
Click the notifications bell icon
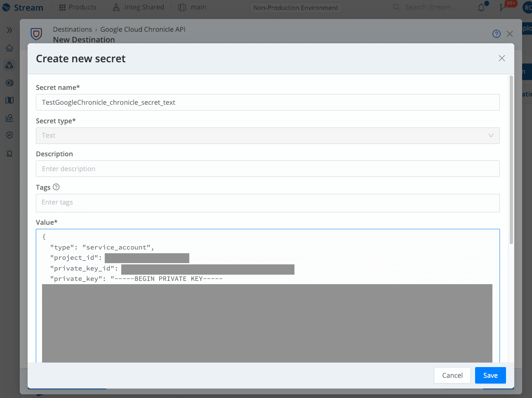tap(482, 7)
